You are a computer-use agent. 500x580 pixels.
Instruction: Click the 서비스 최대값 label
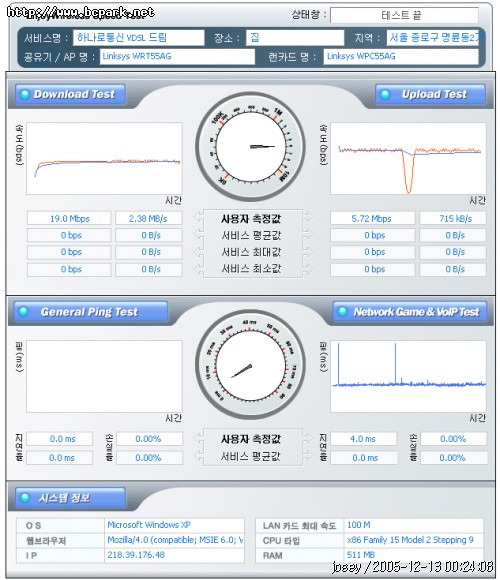tap(251, 252)
